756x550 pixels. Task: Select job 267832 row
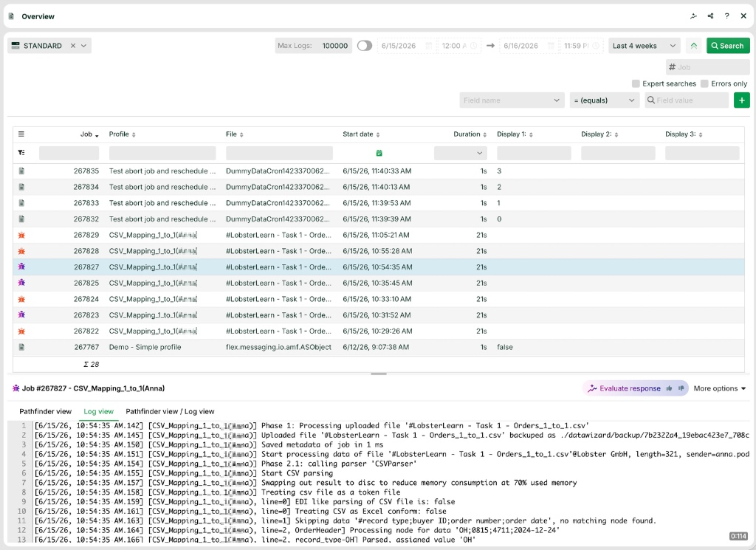pyautogui.click(x=379, y=219)
